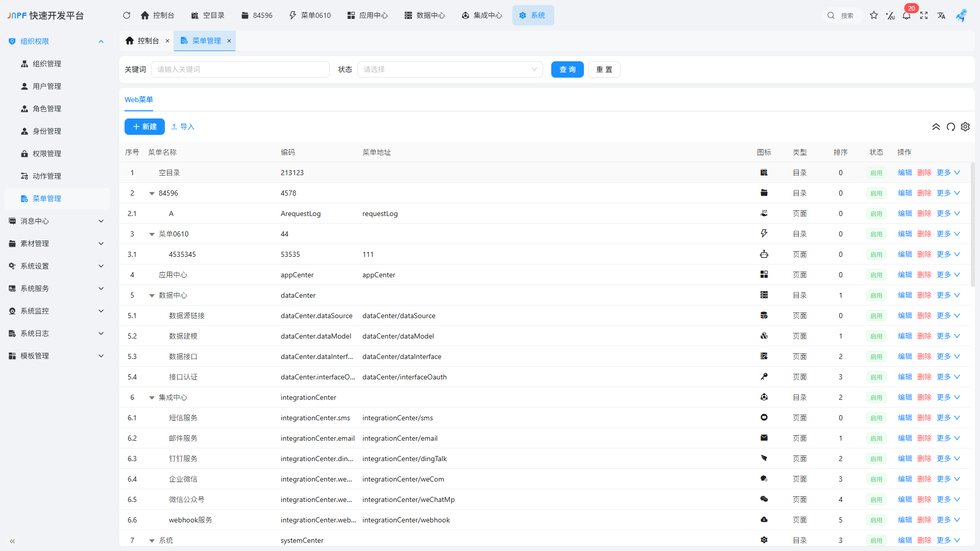Click the refresh icon in top navigation
This screenshot has height=551, width=980.
coord(127,15)
